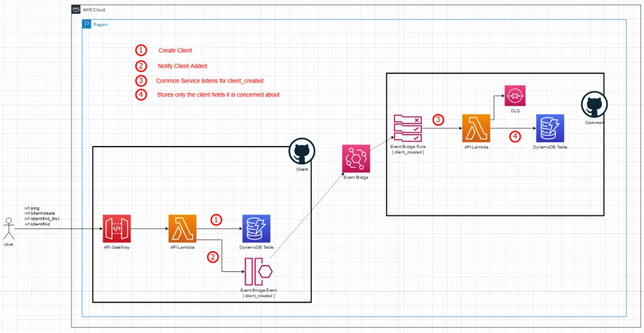Select the Event Bridge Rule icon
644x333 pixels.
pyautogui.click(x=407, y=130)
